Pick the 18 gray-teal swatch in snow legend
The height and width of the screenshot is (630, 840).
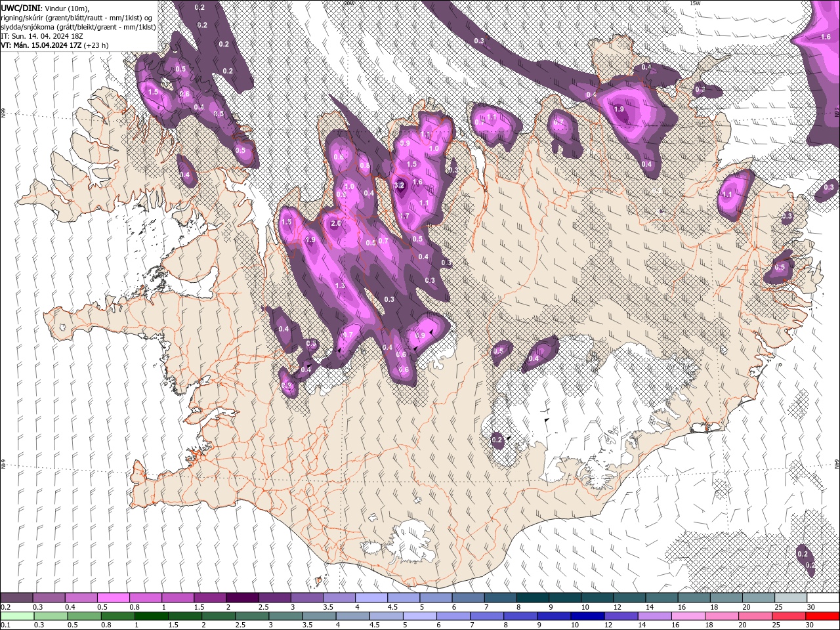point(726,598)
